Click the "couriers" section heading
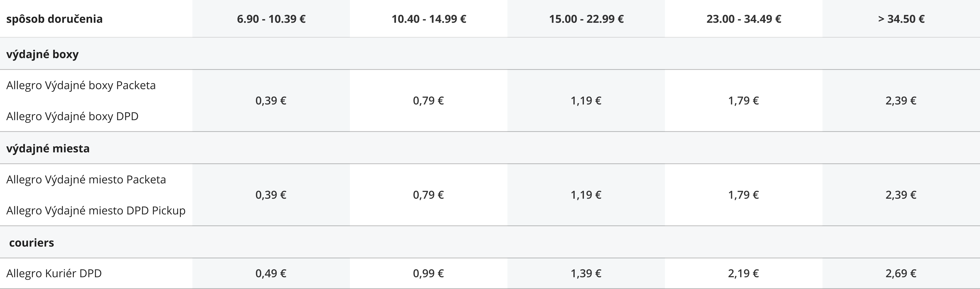The image size is (980, 289). [x=32, y=243]
